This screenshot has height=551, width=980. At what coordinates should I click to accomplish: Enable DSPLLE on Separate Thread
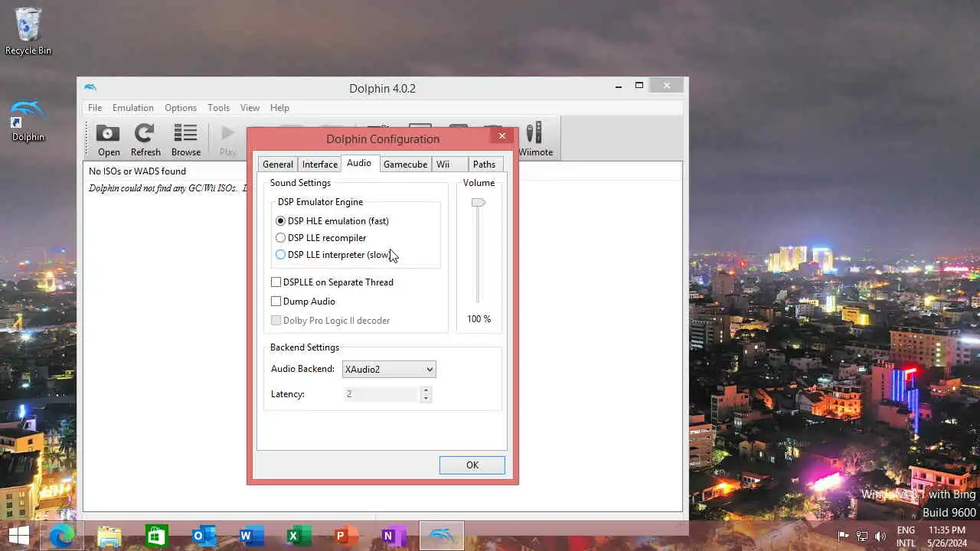(332, 282)
